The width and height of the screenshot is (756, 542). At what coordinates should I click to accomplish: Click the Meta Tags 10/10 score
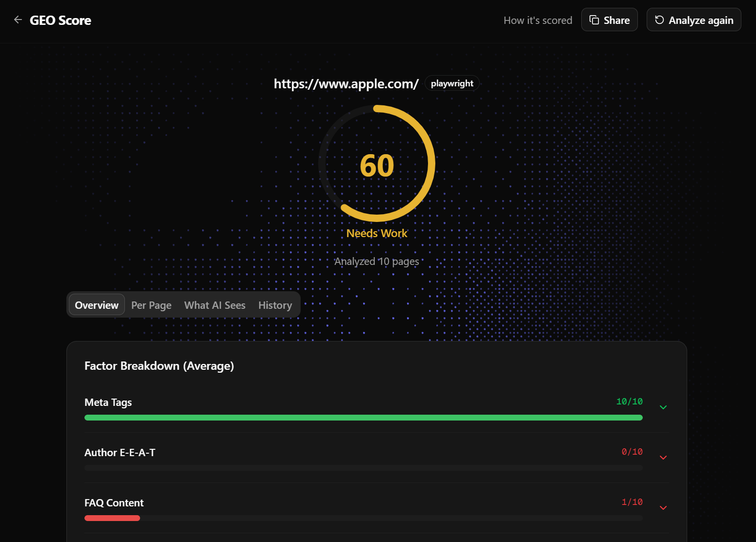(629, 401)
